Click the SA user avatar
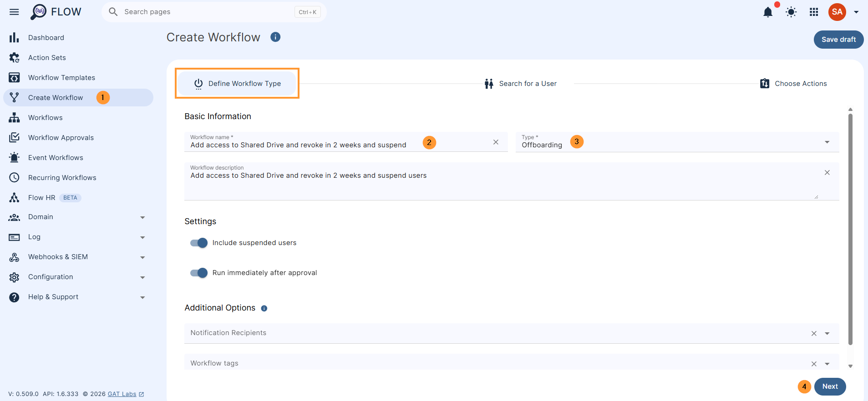 coord(837,12)
